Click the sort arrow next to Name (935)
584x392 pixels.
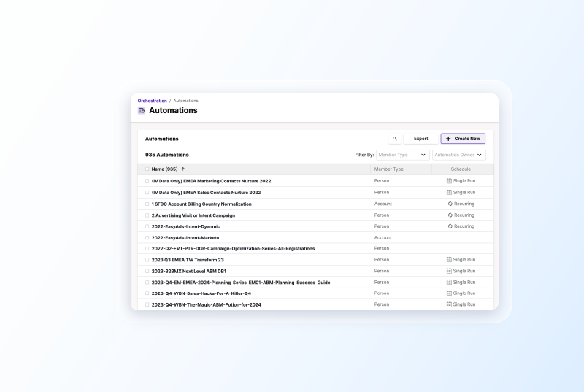click(183, 169)
